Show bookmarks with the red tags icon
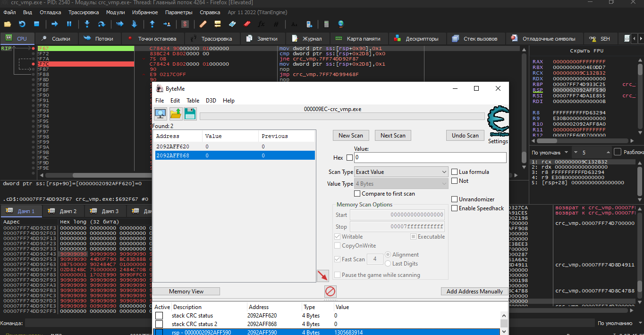This screenshot has width=644, height=335. pyautogui.click(x=247, y=24)
